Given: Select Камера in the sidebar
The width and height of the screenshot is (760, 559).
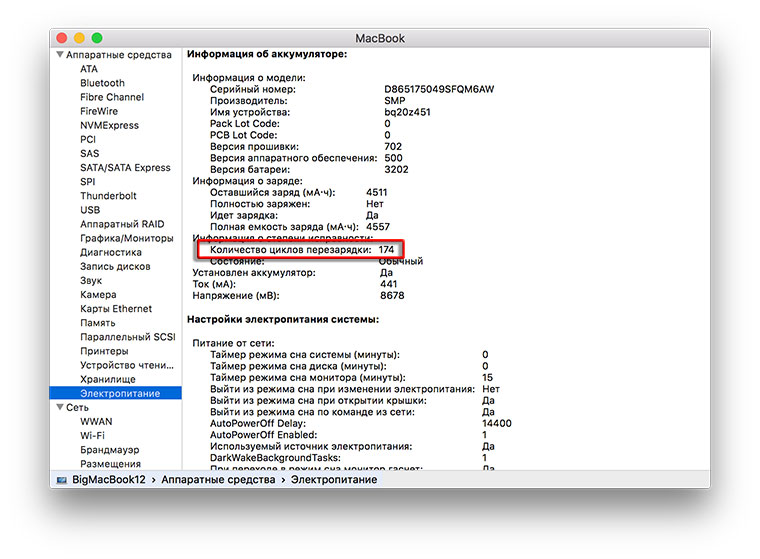Looking at the screenshot, I should (x=98, y=294).
